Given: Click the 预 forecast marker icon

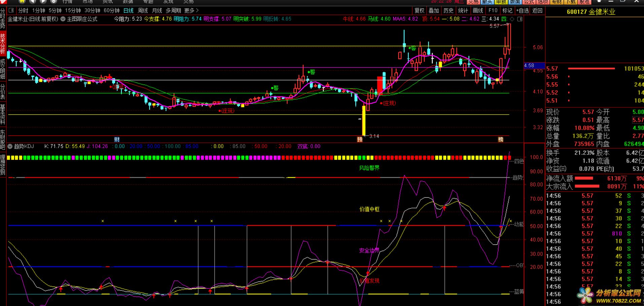Looking at the screenshot, I should click(x=360, y=139).
